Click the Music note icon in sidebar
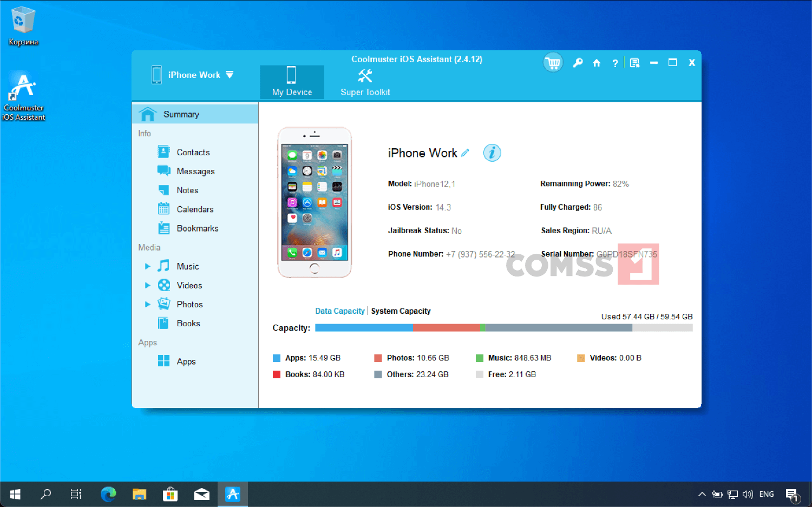812x507 pixels. click(x=163, y=266)
